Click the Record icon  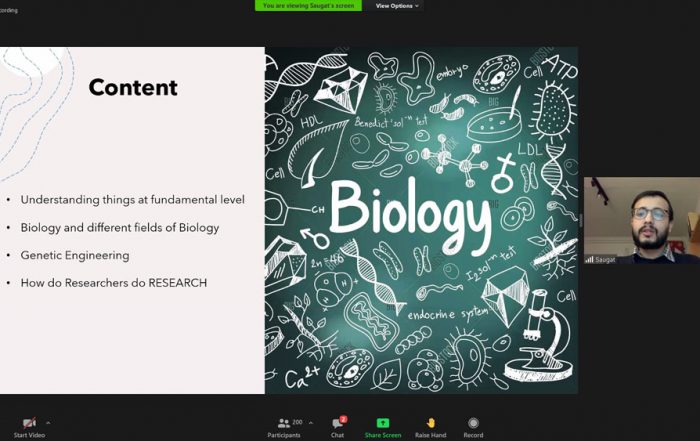point(473,423)
